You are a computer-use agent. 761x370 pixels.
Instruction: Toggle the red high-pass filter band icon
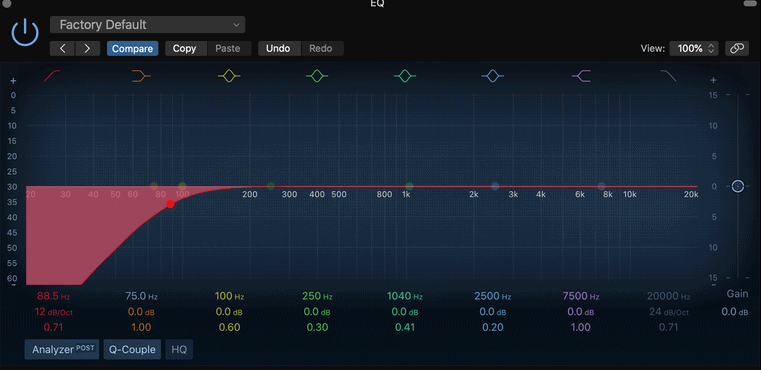(52, 76)
